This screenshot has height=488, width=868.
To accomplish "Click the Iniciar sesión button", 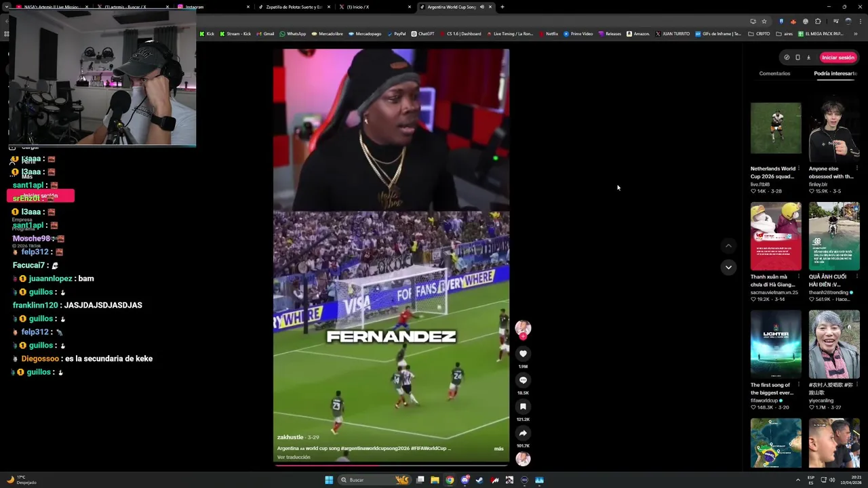I will point(838,58).
